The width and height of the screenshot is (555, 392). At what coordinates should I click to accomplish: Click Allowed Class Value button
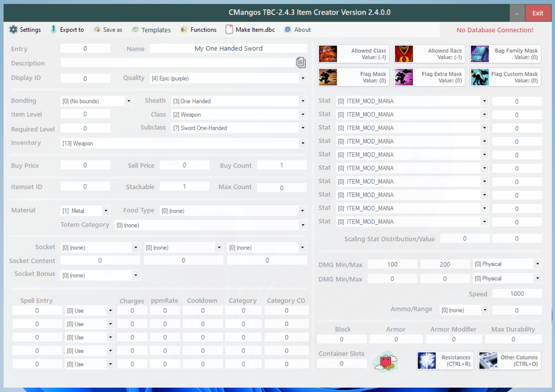pos(353,54)
